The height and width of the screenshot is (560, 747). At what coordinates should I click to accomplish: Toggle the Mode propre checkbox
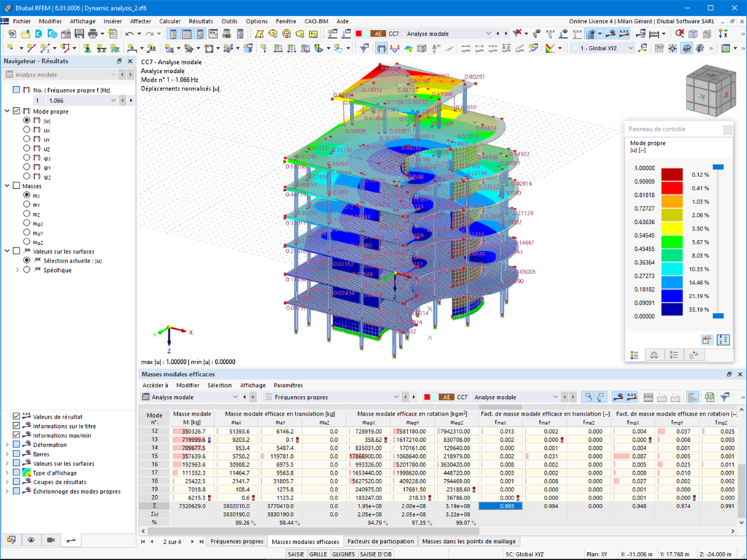pos(17,111)
